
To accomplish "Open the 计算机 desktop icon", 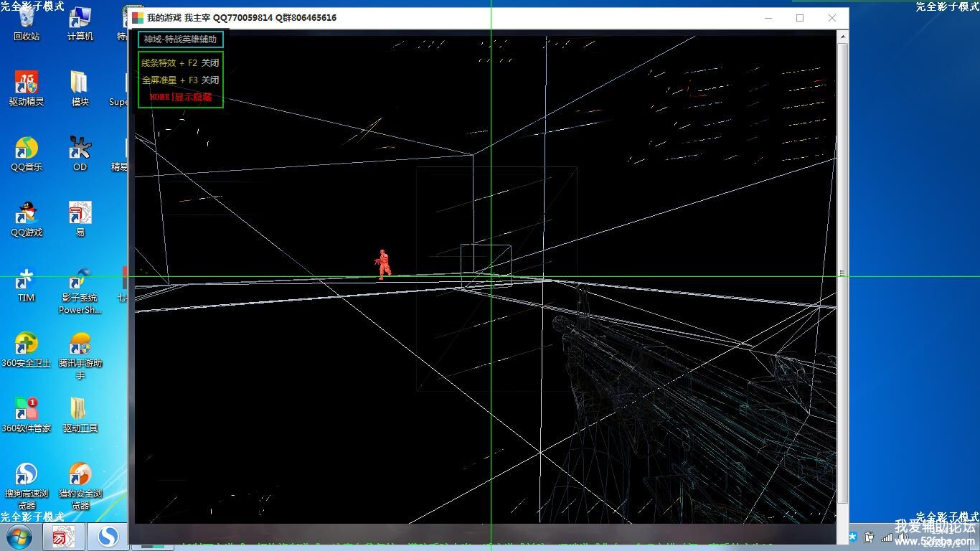I will [80, 24].
